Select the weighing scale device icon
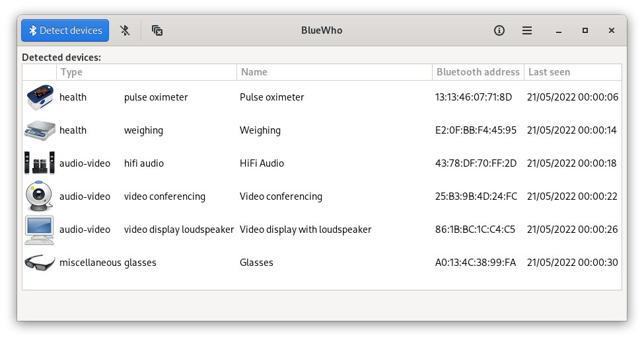This screenshot has height=340, width=644. [40, 130]
